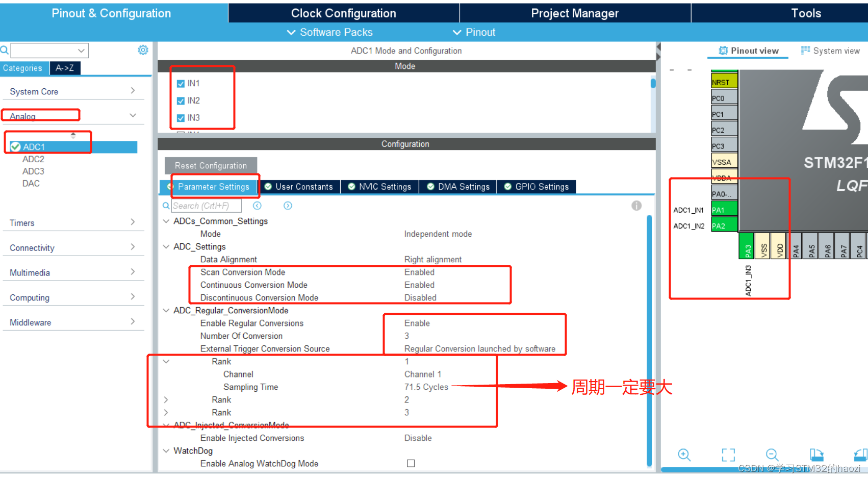
Task: Uncheck the IN3 channel checkbox
Action: [x=181, y=118]
